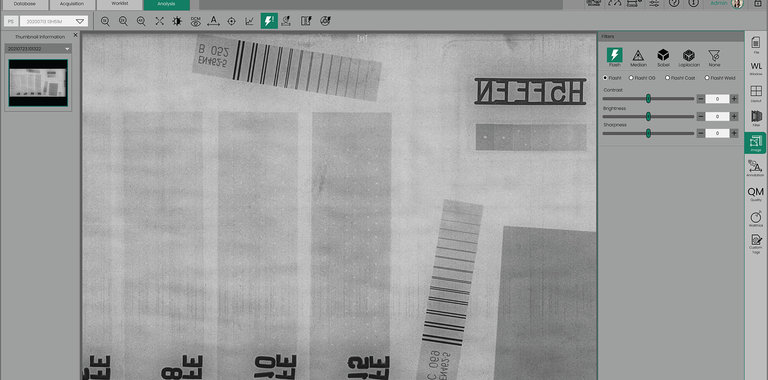
Task: Switch to the Acquisition tab
Action: (x=72, y=4)
